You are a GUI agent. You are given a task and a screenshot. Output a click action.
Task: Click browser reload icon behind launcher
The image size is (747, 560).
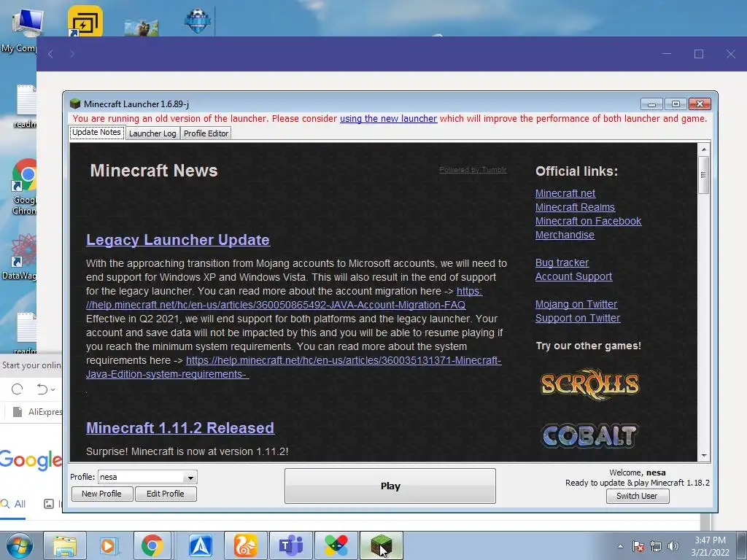tap(18, 389)
